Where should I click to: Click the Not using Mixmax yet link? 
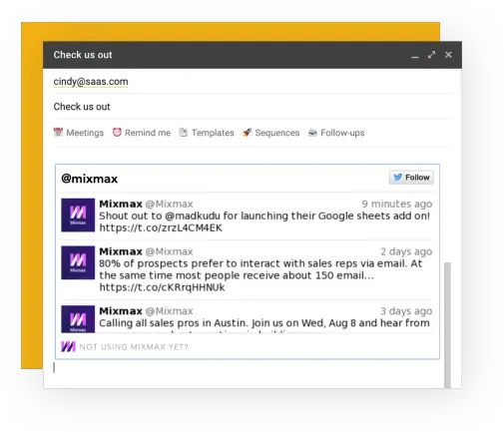[134, 347]
